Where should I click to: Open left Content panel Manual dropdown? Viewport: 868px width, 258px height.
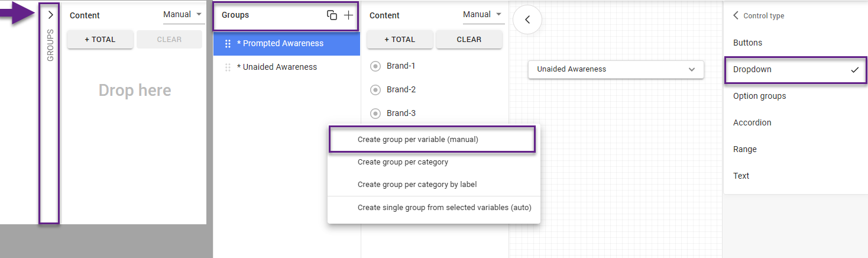(x=183, y=15)
